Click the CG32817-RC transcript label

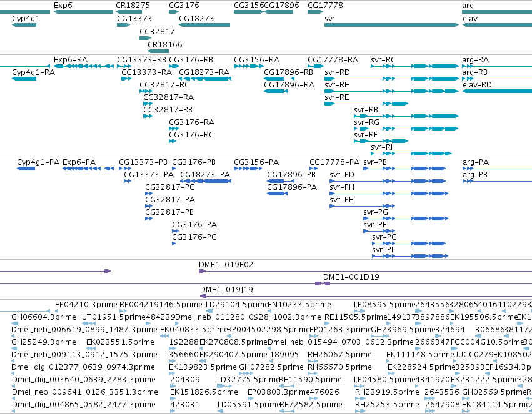(164, 85)
